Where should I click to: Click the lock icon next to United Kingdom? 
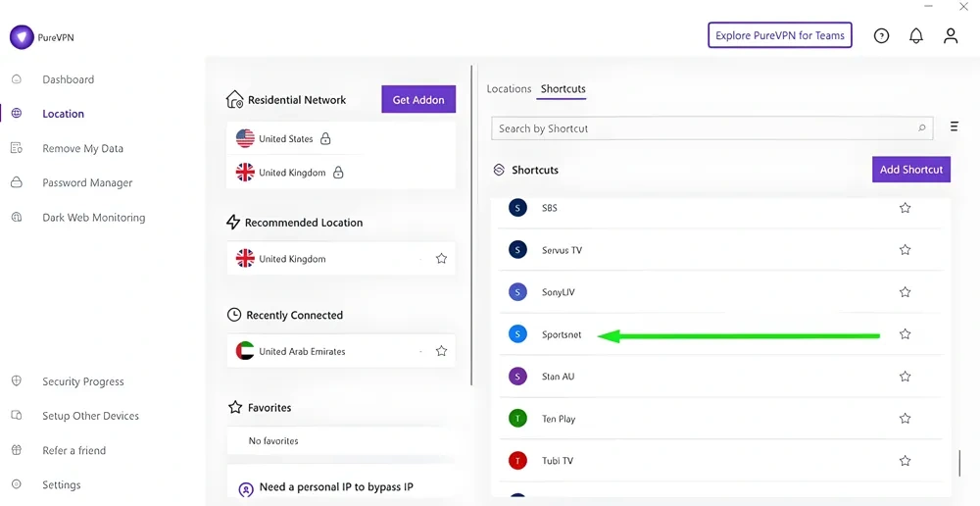(338, 172)
